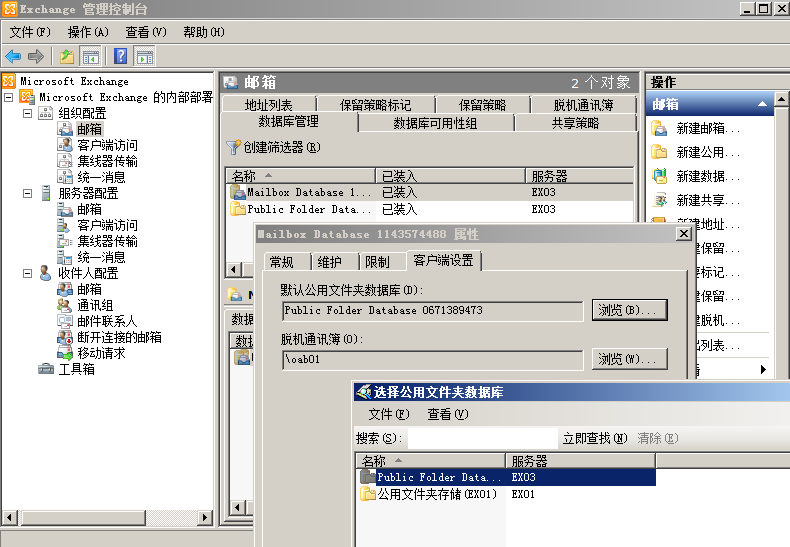Open the 移动请求 node
Image resolution: width=790 pixels, height=547 pixels.
101,354
